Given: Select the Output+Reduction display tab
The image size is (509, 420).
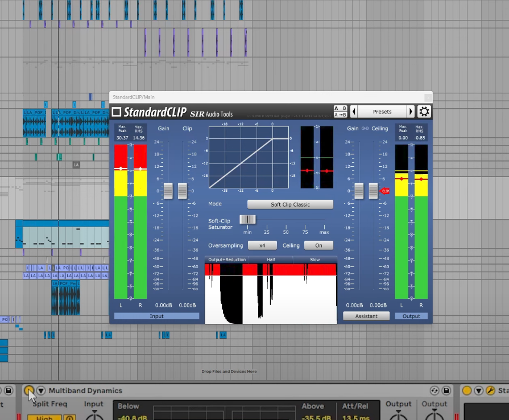Looking at the screenshot, I should pyautogui.click(x=227, y=260).
